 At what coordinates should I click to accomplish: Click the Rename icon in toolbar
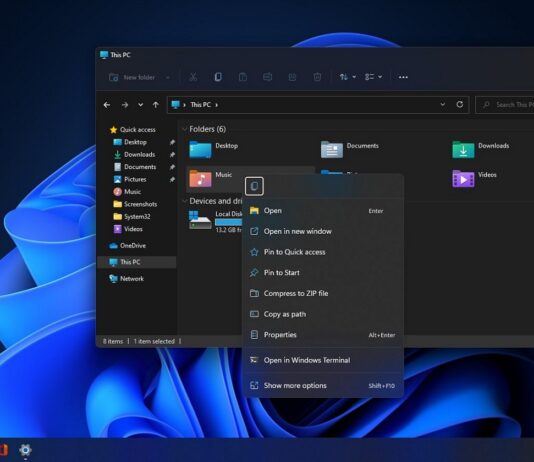[267, 77]
